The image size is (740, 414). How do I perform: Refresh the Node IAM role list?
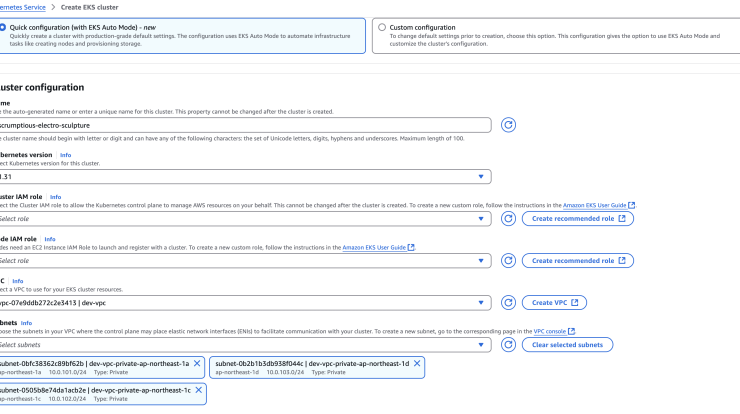coord(508,261)
